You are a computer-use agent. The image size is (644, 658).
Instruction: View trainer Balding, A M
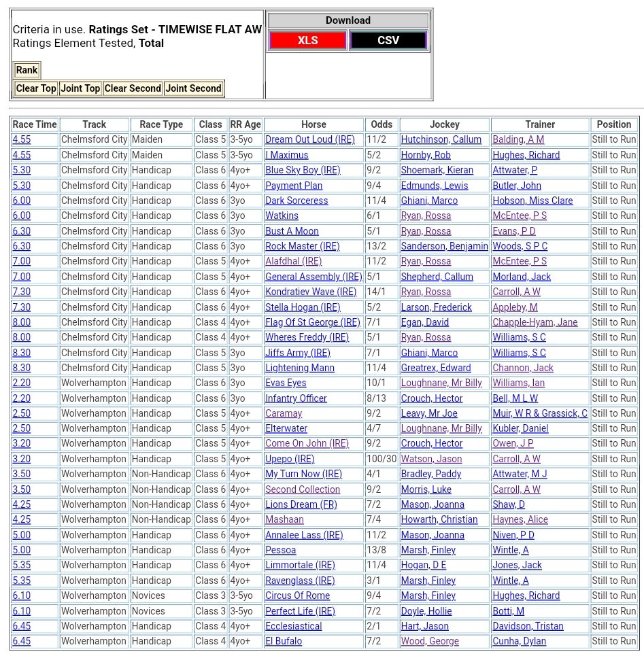coord(518,140)
